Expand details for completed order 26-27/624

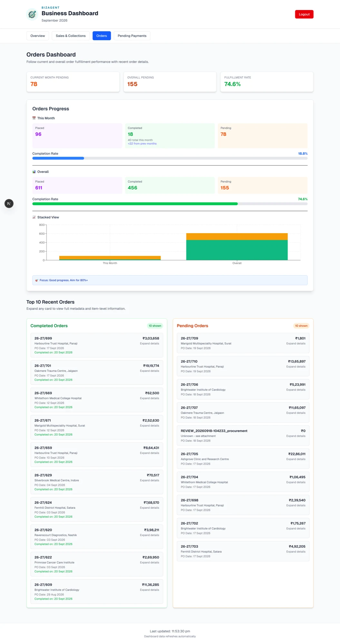[x=150, y=508]
